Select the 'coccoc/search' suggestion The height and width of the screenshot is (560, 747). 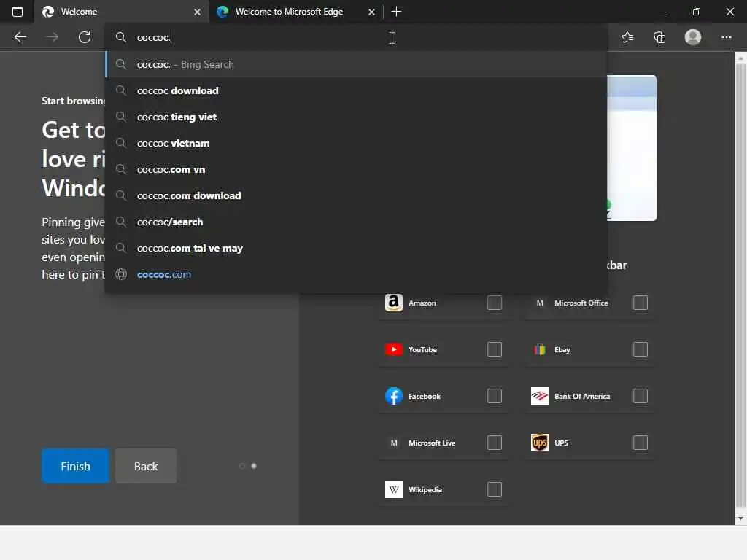pyautogui.click(x=356, y=222)
